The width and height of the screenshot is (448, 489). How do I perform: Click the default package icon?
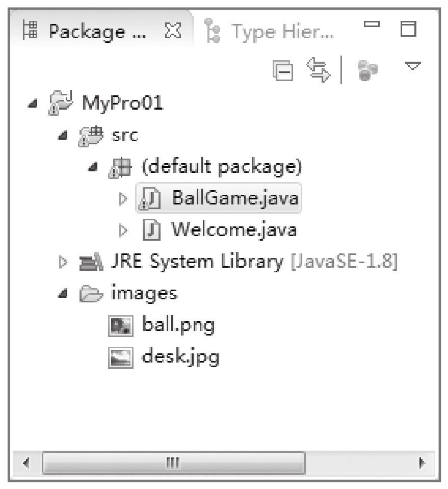point(120,168)
